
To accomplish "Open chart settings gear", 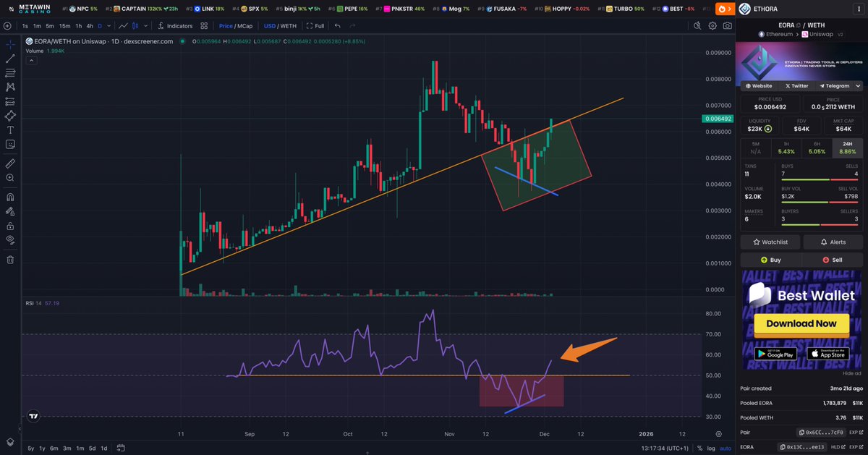I will pyautogui.click(x=712, y=25).
